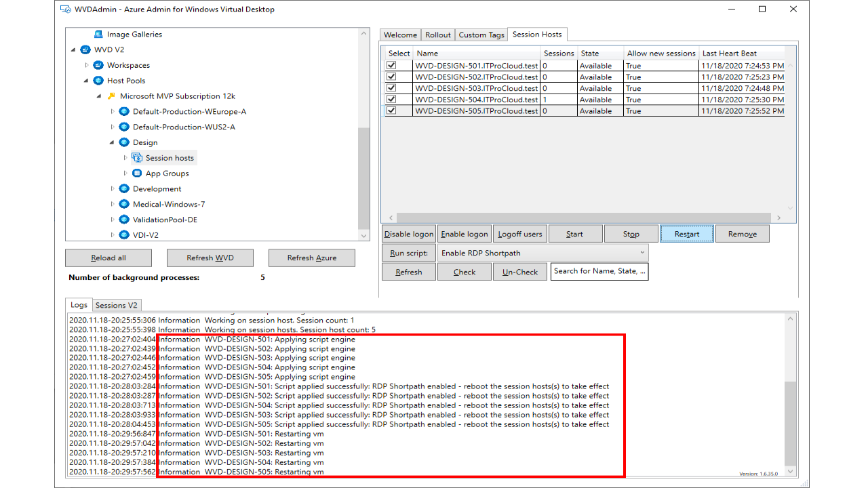Expand the Development host pool node
This screenshot has width=868, height=488.
113,188
